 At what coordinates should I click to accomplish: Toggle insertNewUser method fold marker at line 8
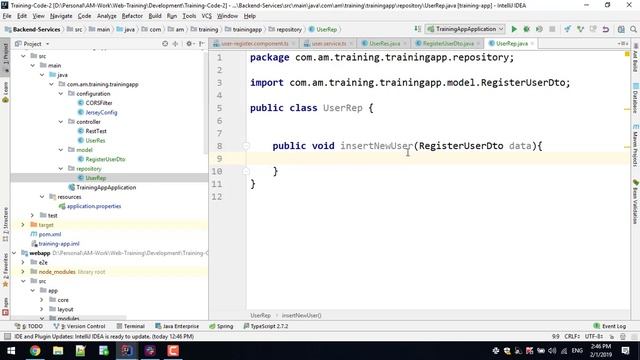coord(246,146)
